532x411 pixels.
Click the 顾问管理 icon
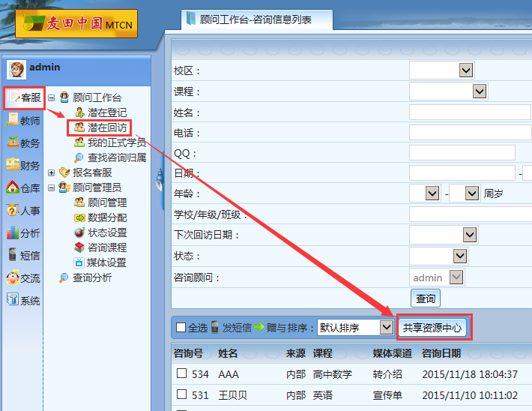point(79,202)
